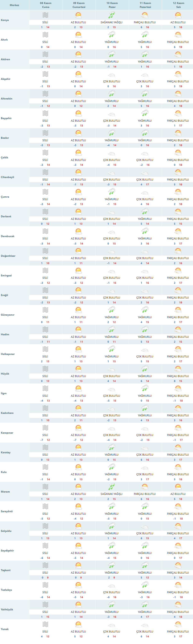Click the Seydişehir district name
This screenshot has width=193, height=644.
point(7,551)
